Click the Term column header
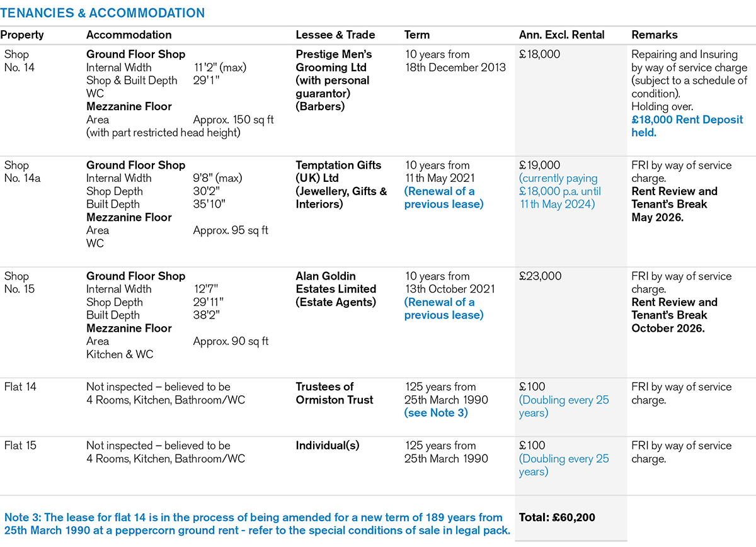This screenshot has height=547, width=756. click(x=417, y=35)
